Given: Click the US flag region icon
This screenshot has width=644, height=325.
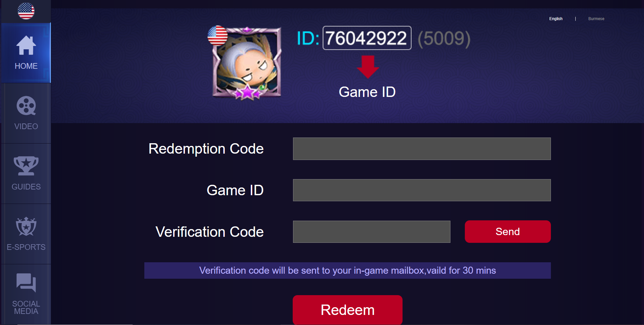Looking at the screenshot, I should point(26,11).
